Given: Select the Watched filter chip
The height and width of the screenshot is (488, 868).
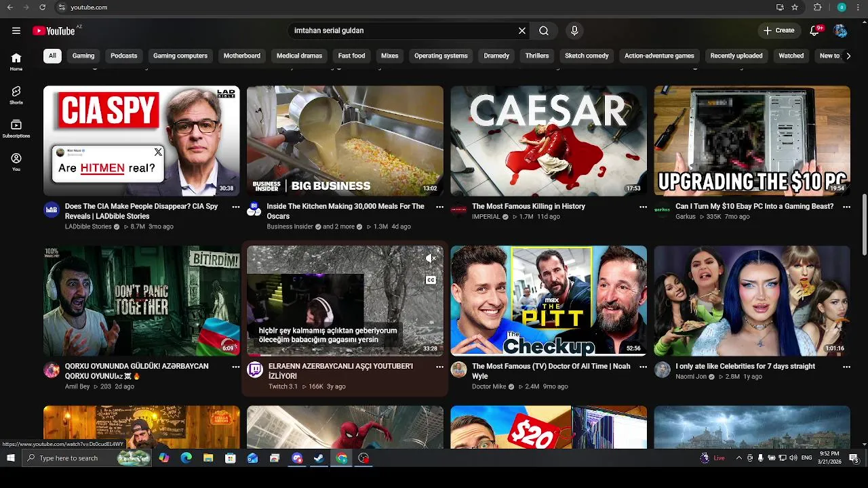Looking at the screenshot, I should pos(791,56).
